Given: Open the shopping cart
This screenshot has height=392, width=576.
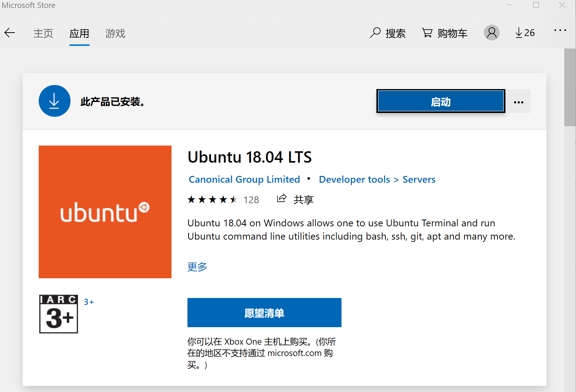Looking at the screenshot, I should (444, 33).
